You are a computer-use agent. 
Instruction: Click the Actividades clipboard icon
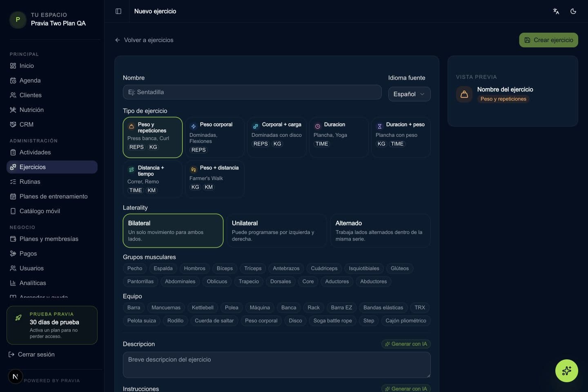click(13, 152)
